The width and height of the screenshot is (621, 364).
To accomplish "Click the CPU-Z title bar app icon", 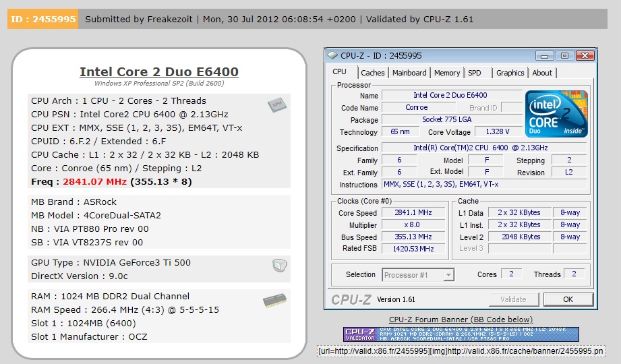I will point(332,55).
